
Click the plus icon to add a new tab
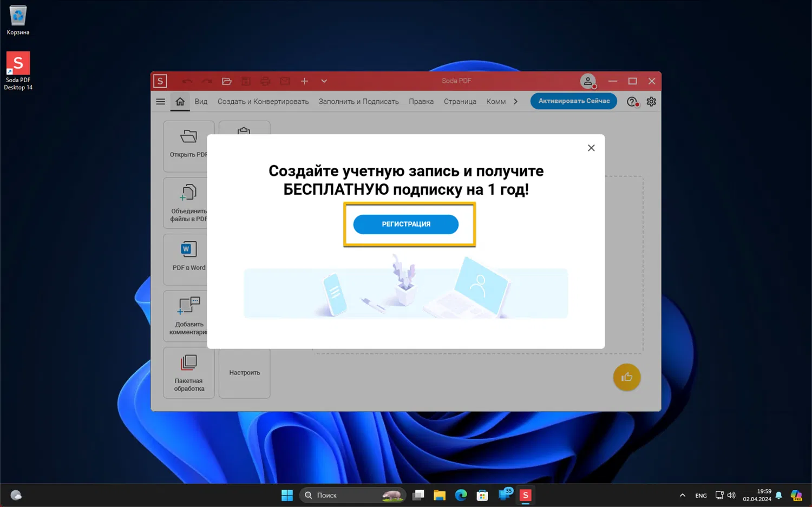click(304, 81)
